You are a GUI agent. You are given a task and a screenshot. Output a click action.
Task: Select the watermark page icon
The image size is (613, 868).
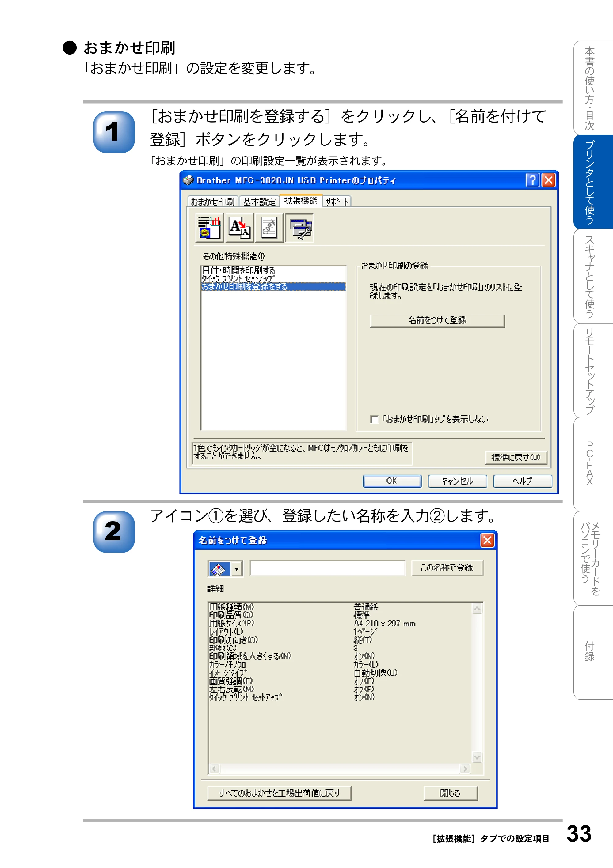pyautogui.click(x=269, y=227)
